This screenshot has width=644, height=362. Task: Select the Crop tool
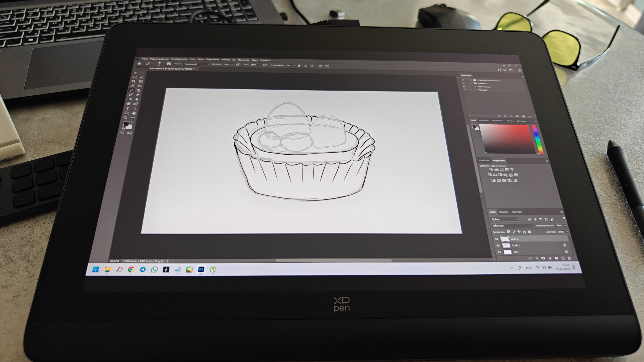click(133, 81)
